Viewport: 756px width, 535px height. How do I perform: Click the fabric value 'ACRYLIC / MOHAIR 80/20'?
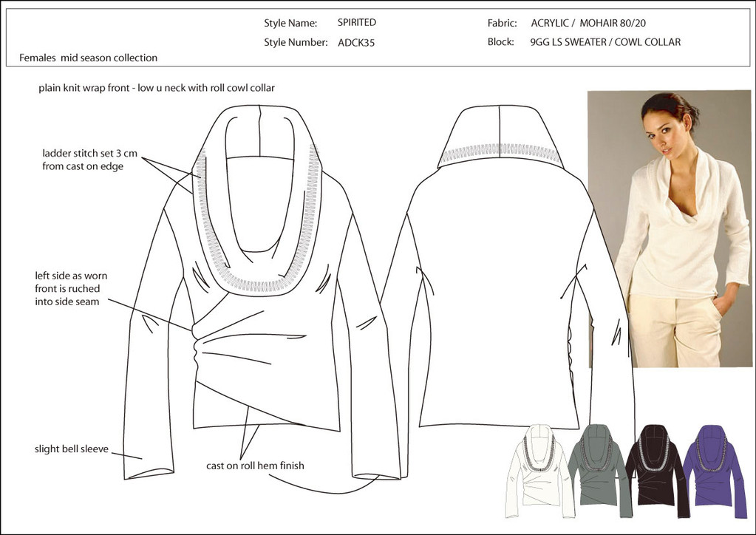pos(588,23)
